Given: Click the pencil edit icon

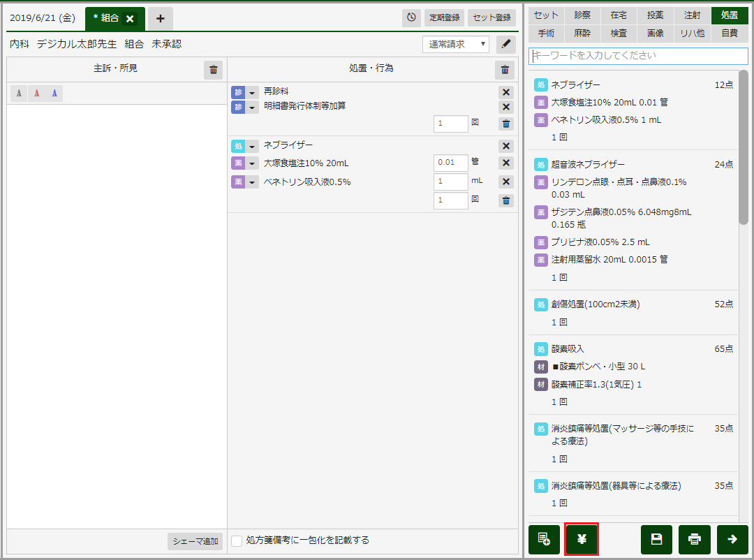Looking at the screenshot, I should coord(506,44).
